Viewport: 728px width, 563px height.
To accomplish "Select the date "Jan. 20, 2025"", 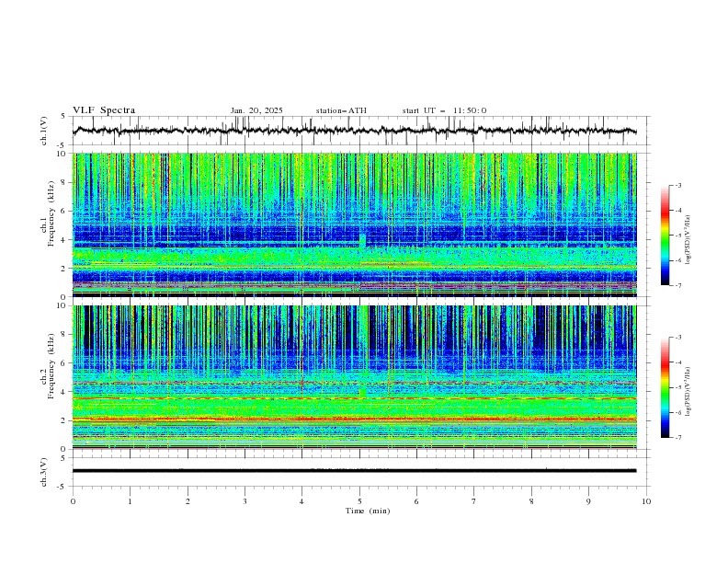I will pyautogui.click(x=256, y=110).
